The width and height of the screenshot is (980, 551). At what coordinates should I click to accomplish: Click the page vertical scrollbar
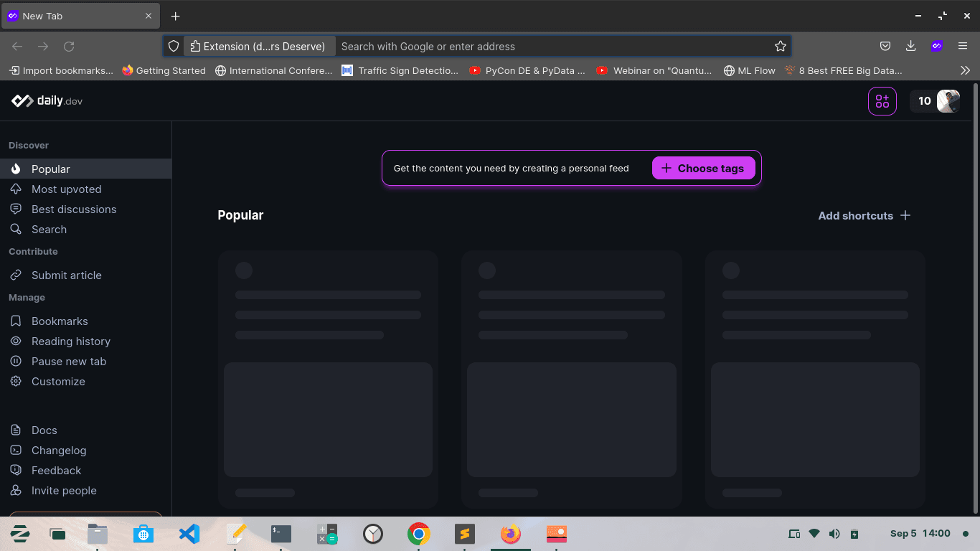(976, 287)
